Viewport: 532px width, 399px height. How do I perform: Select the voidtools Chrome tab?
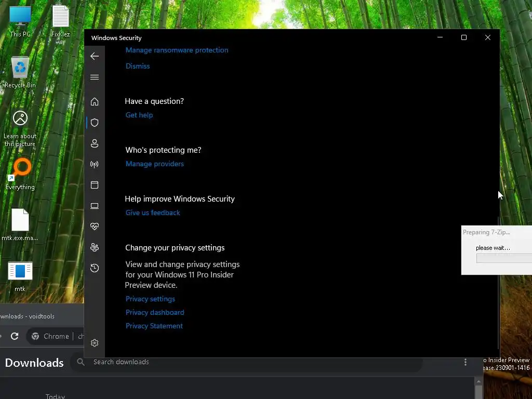(x=27, y=316)
